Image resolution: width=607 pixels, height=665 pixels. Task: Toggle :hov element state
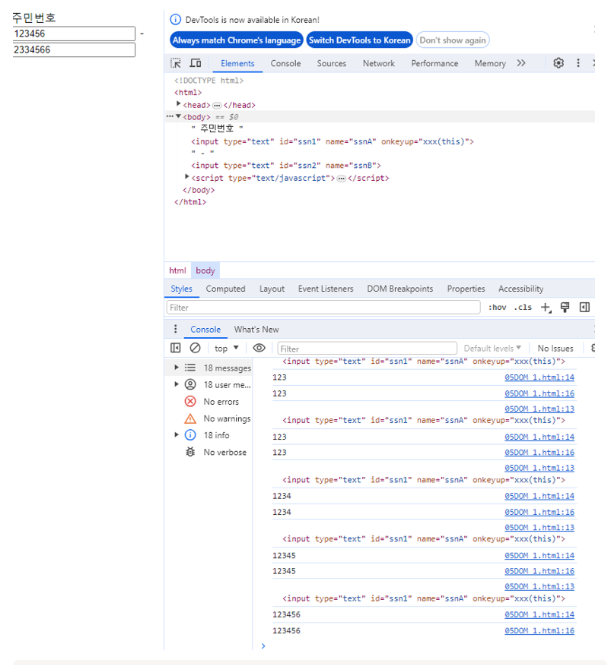(x=497, y=307)
